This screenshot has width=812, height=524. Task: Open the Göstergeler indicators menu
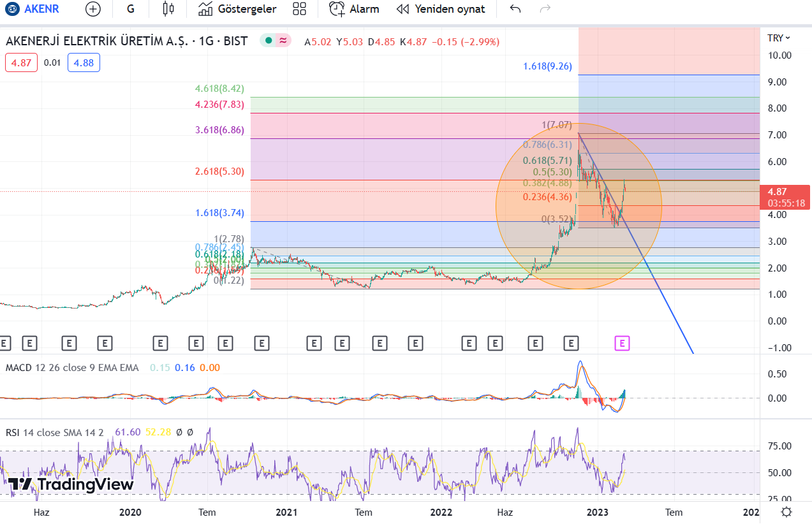tap(237, 9)
